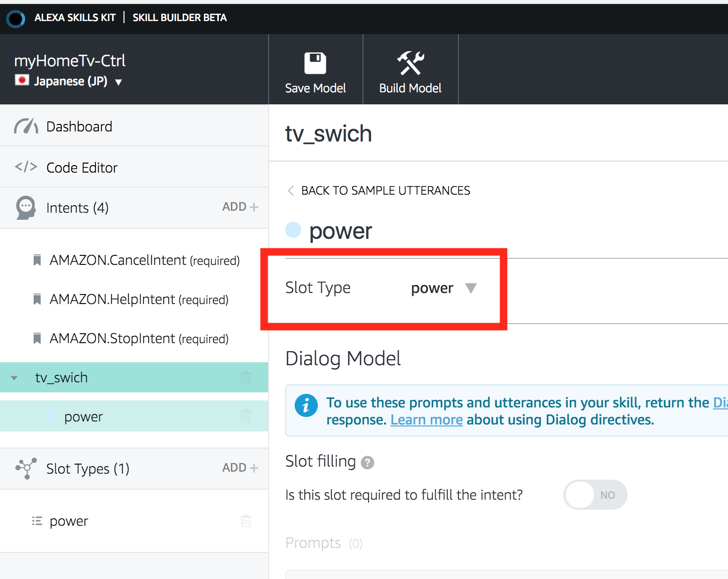Viewport: 728px width, 579px height.
Task: Delete the power slot under tv_swich
Action: [246, 416]
